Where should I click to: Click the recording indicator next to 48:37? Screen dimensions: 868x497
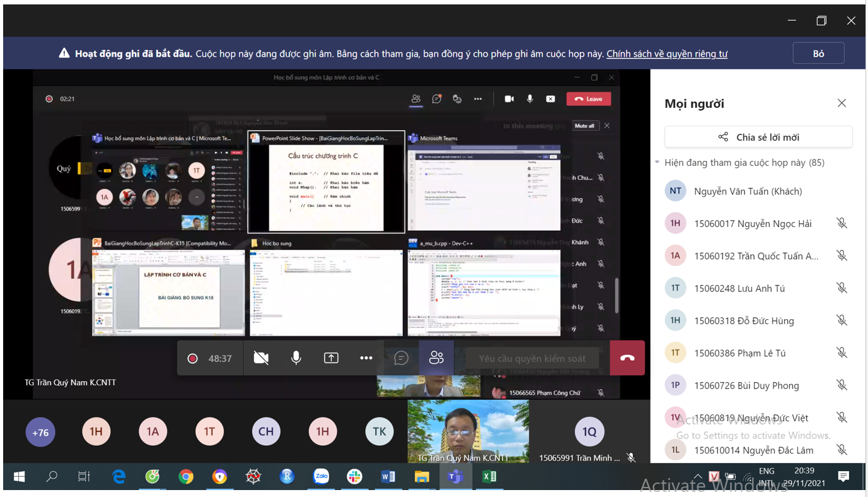192,358
